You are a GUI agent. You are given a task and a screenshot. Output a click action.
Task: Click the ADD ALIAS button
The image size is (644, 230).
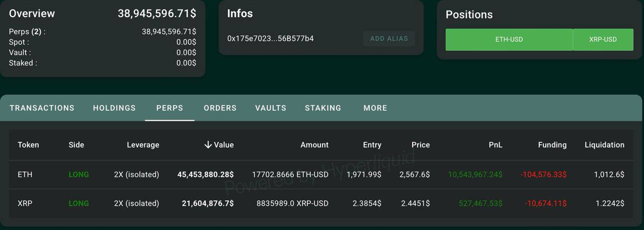click(389, 39)
